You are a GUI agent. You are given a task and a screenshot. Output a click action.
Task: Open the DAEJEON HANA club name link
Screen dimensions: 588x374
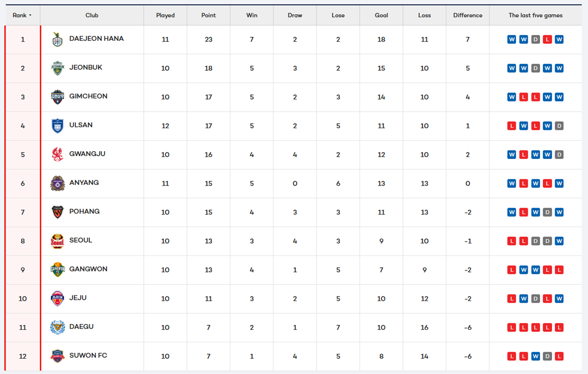point(96,39)
